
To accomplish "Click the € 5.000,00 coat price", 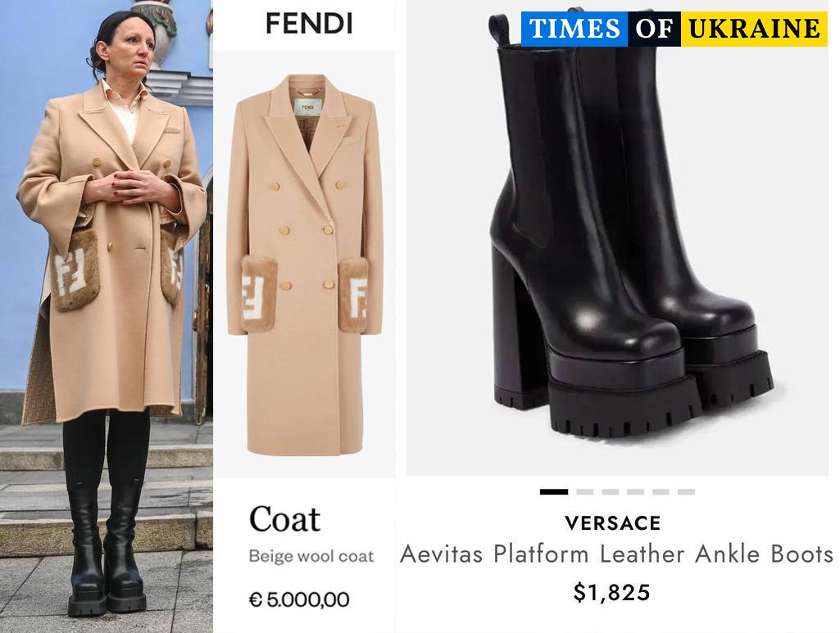I will point(299,599).
